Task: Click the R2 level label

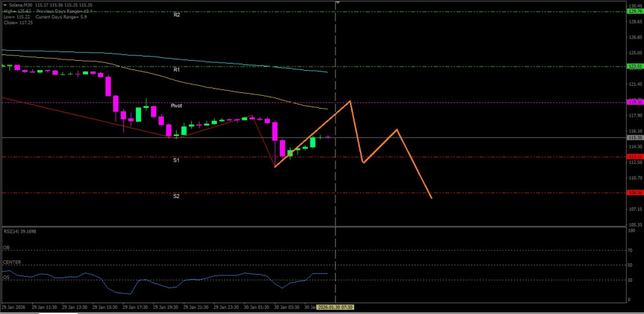Action: pos(176,14)
